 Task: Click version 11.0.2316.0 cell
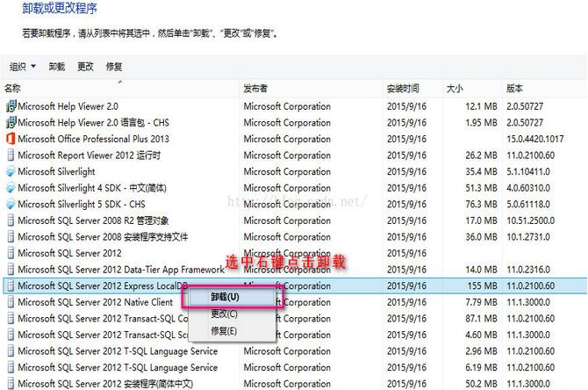528,270
